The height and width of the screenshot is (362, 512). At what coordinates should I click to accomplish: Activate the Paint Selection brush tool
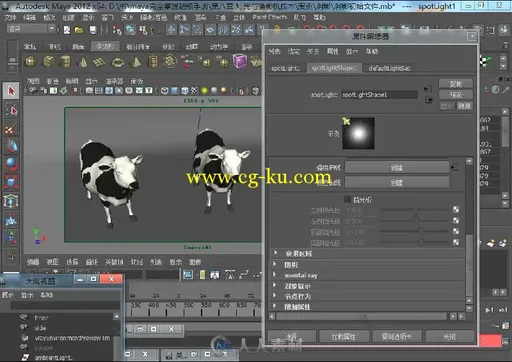pyautogui.click(x=11, y=128)
